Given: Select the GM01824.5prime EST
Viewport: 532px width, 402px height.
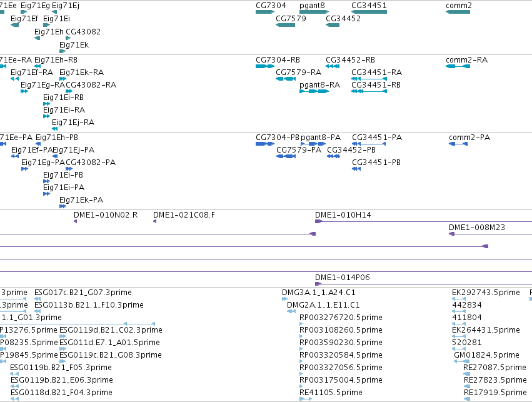Looking at the screenshot, I should [462, 361].
